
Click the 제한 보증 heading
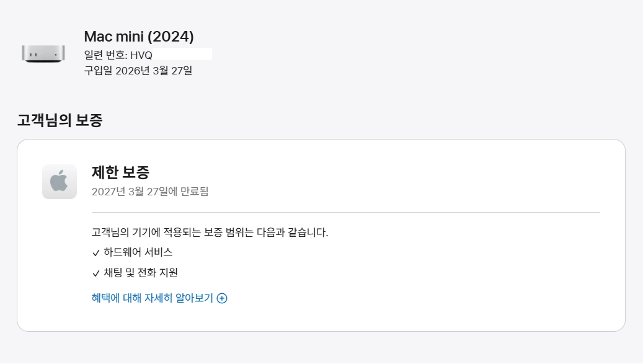coord(120,172)
